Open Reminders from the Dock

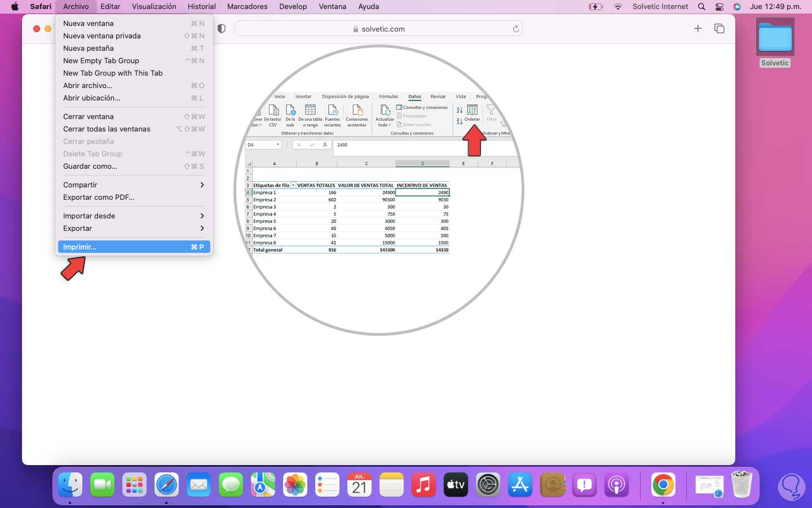point(327,485)
